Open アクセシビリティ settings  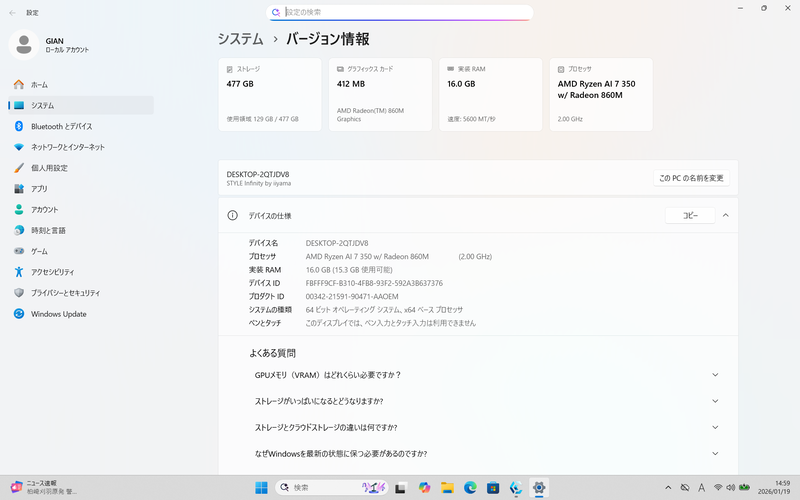pos(81,272)
